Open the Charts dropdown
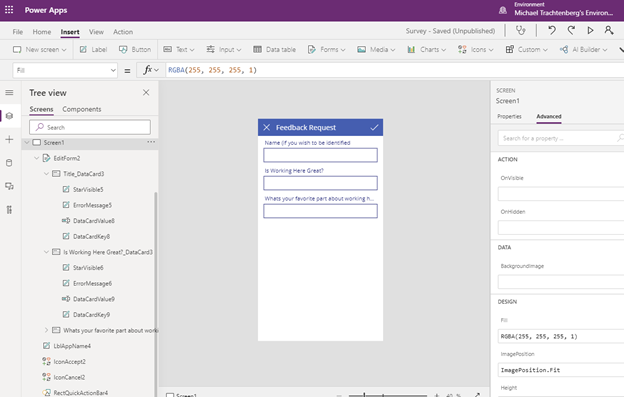The image size is (624, 397). pos(426,49)
